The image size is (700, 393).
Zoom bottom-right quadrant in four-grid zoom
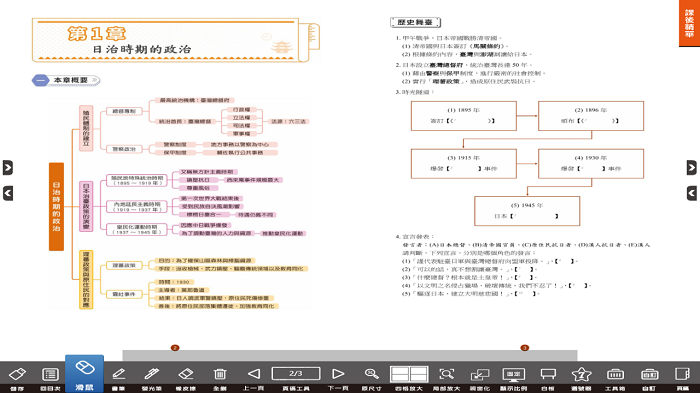(x=419, y=378)
